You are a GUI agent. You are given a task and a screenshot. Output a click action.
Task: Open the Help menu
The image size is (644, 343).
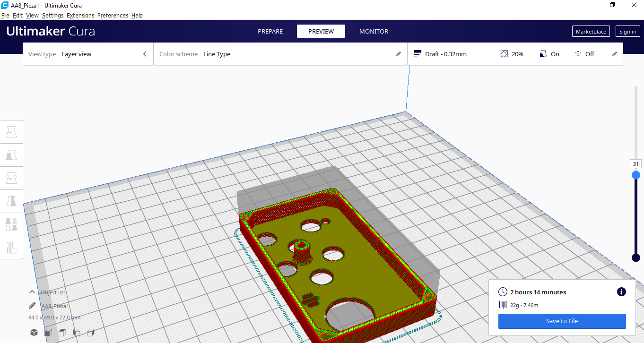[137, 16]
